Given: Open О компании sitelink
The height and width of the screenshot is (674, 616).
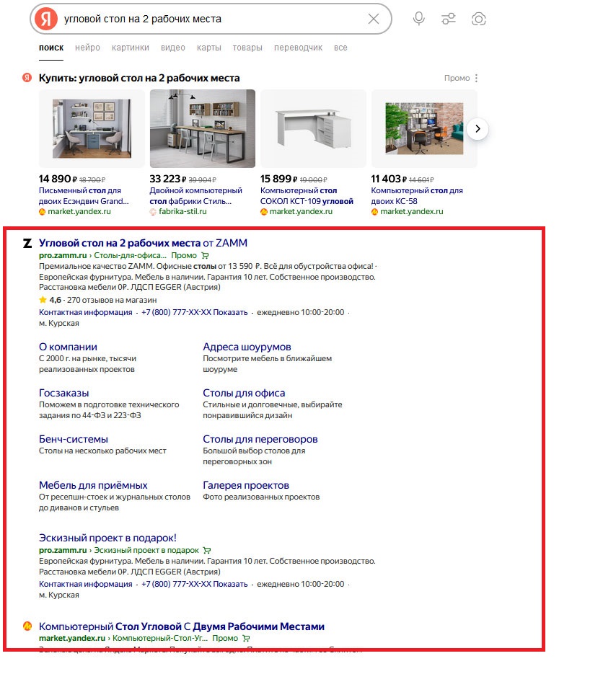Looking at the screenshot, I should point(68,347).
